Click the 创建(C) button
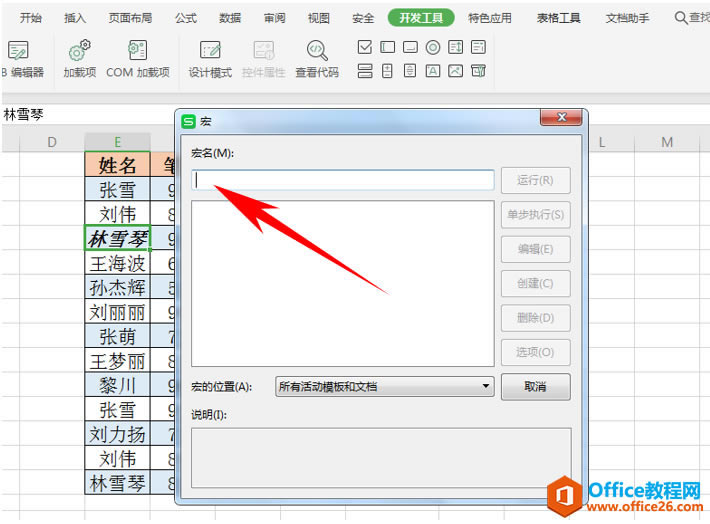The image size is (710, 524). point(535,284)
